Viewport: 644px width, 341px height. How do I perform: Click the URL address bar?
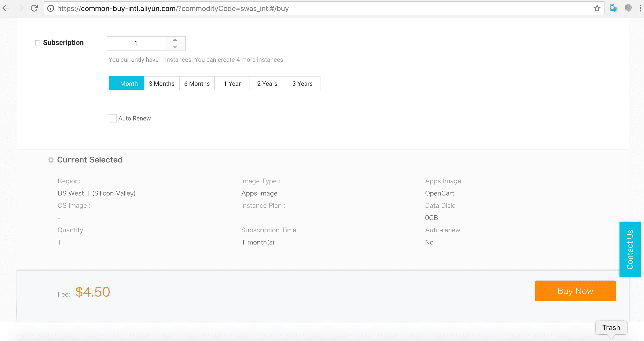coord(306,8)
